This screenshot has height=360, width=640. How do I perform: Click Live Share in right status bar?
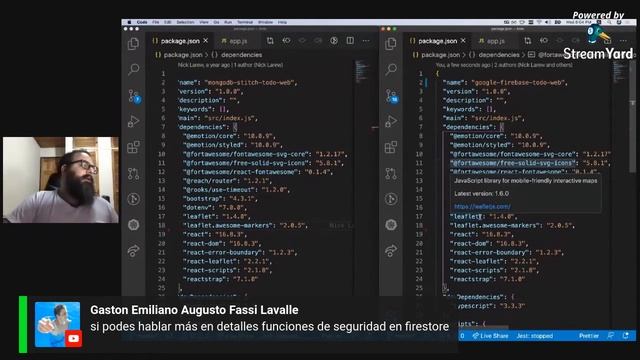tap(491, 336)
